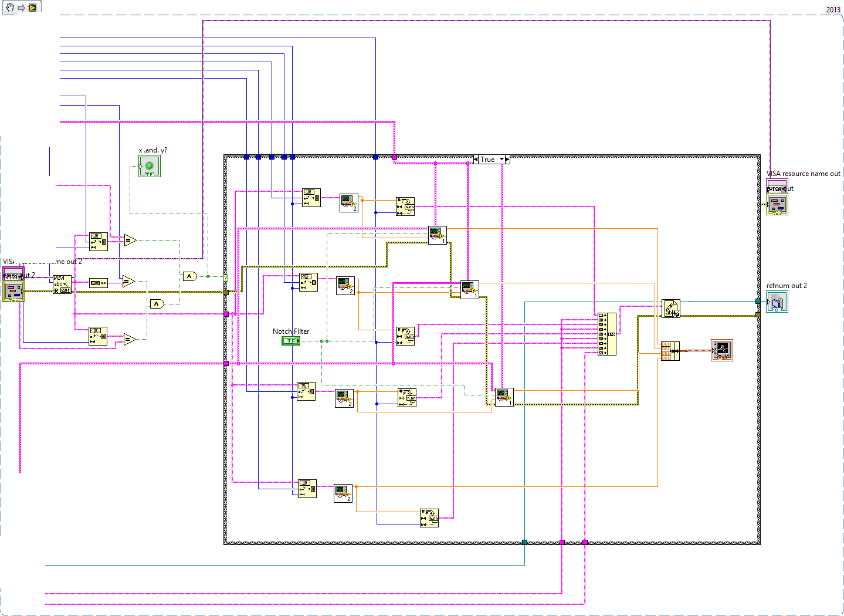Select the Concatenate Strings node
844x616 pixels.
point(607,334)
